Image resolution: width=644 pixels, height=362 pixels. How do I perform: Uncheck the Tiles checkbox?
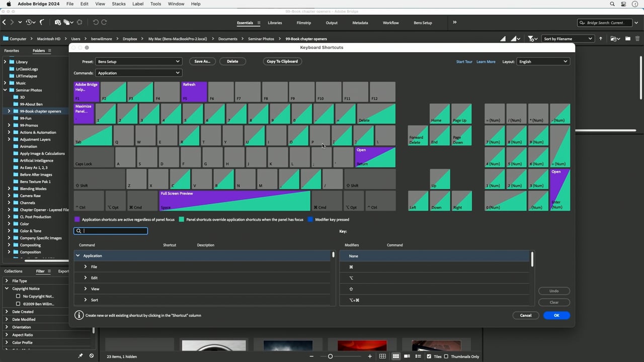pyautogui.click(x=429, y=356)
